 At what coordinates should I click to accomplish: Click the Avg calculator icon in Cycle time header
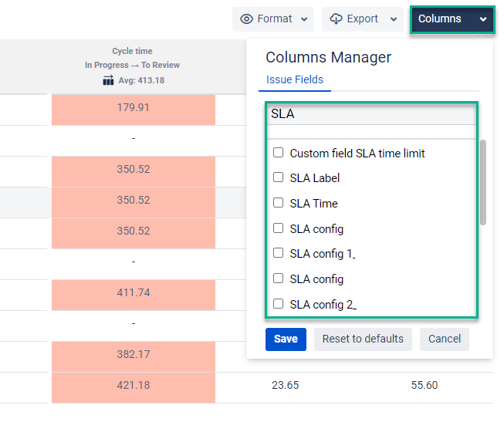point(108,80)
